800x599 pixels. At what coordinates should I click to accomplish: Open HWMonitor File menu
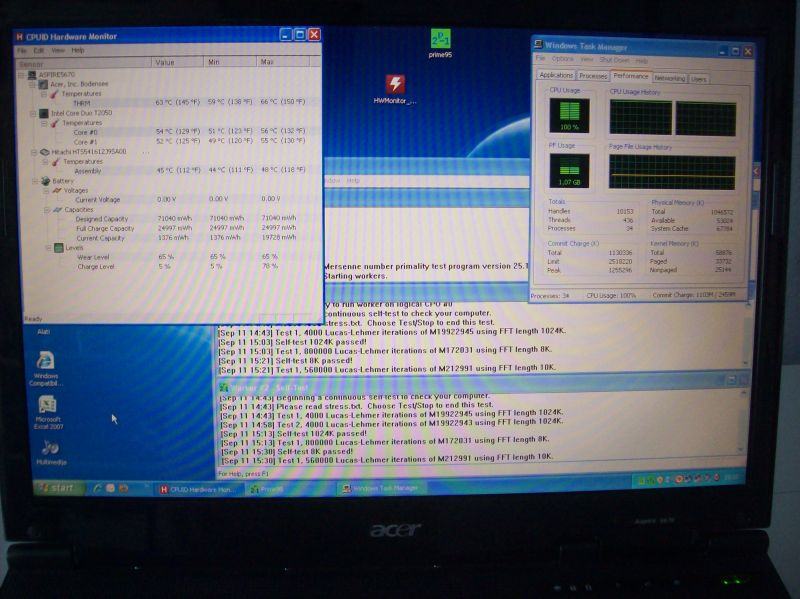click(x=22, y=51)
